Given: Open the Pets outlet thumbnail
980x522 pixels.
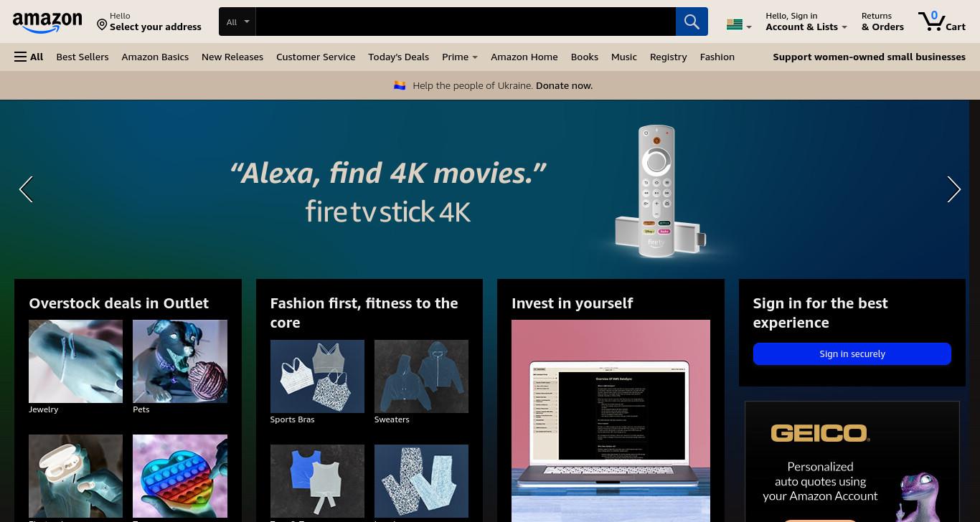Looking at the screenshot, I should tap(180, 361).
